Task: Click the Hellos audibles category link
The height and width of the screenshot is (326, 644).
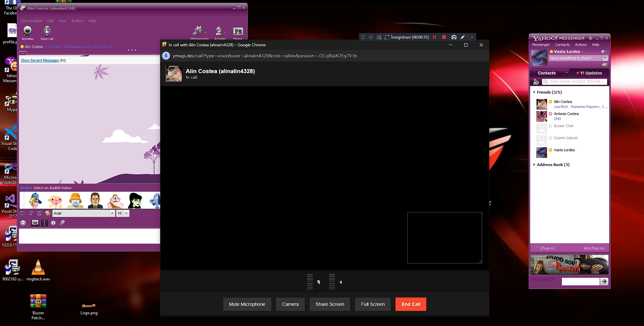Action: (26, 188)
